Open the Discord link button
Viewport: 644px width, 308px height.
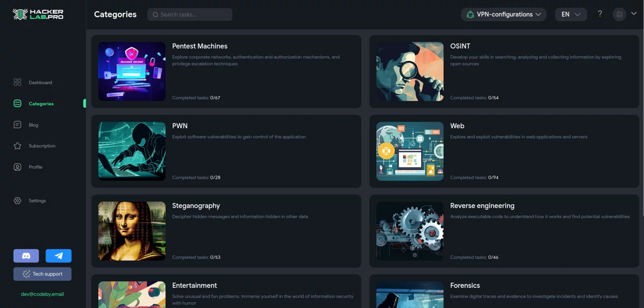pos(26,256)
